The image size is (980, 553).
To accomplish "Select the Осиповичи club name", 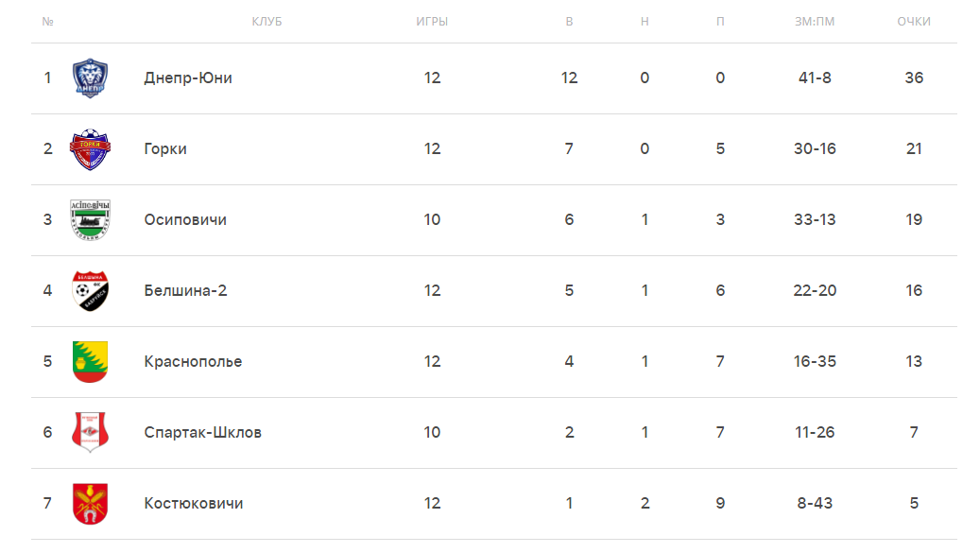I will pos(185,220).
